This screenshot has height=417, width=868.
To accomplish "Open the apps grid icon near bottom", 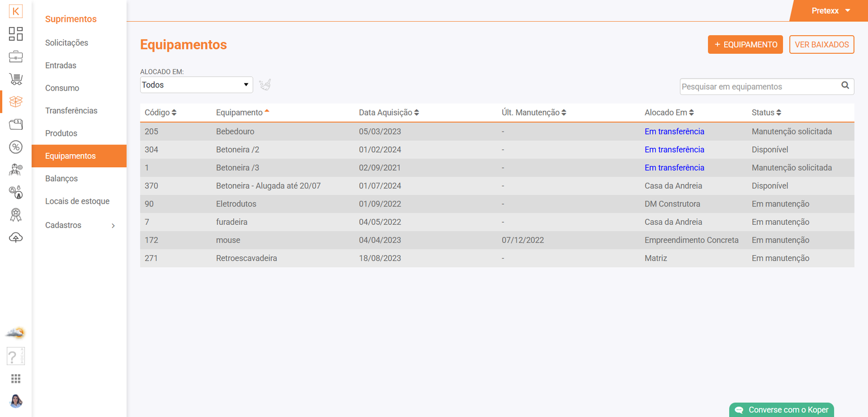I will [x=16, y=378].
